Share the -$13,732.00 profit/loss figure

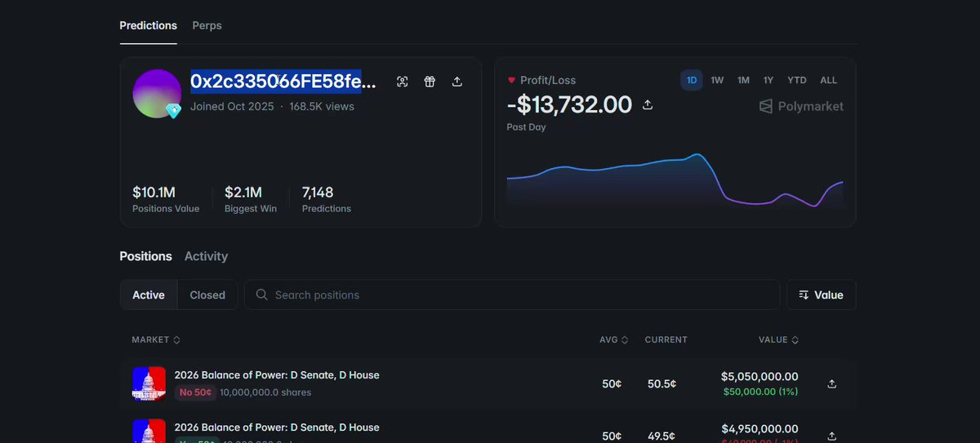pyautogui.click(x=648, y=104)
